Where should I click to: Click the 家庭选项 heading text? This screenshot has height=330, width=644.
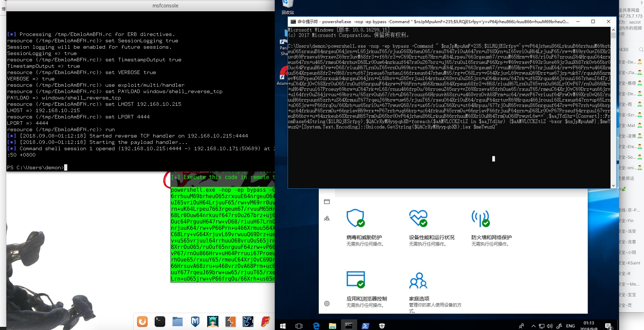(419, 299)
